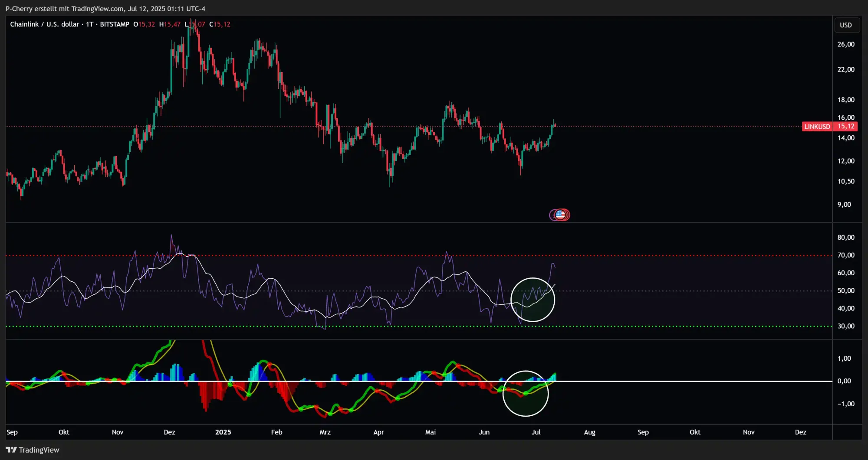Click the open value O15,32 in header
The height and width of the screenshot is (460, 868).
coord(144,24)
